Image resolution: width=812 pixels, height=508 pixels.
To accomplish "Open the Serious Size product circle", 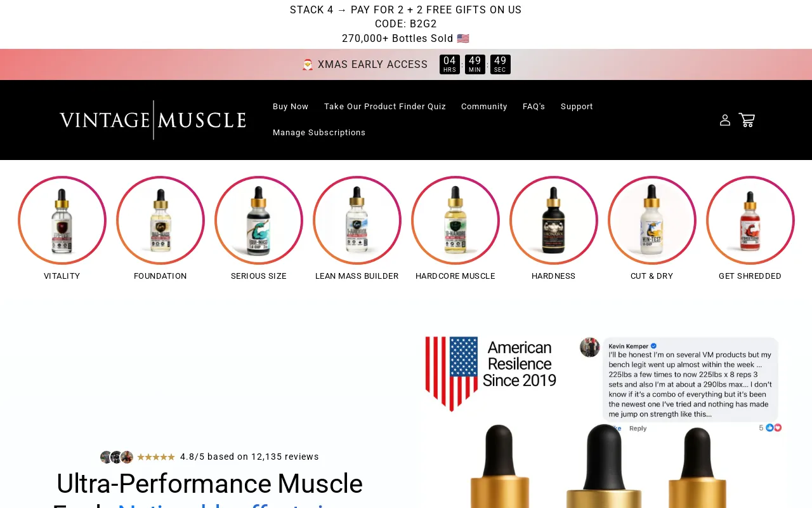I will pos(259,220).
